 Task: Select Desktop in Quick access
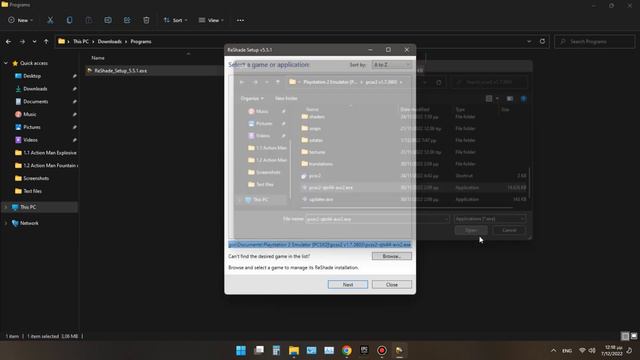pyautogui.click(x=32, y=76)
